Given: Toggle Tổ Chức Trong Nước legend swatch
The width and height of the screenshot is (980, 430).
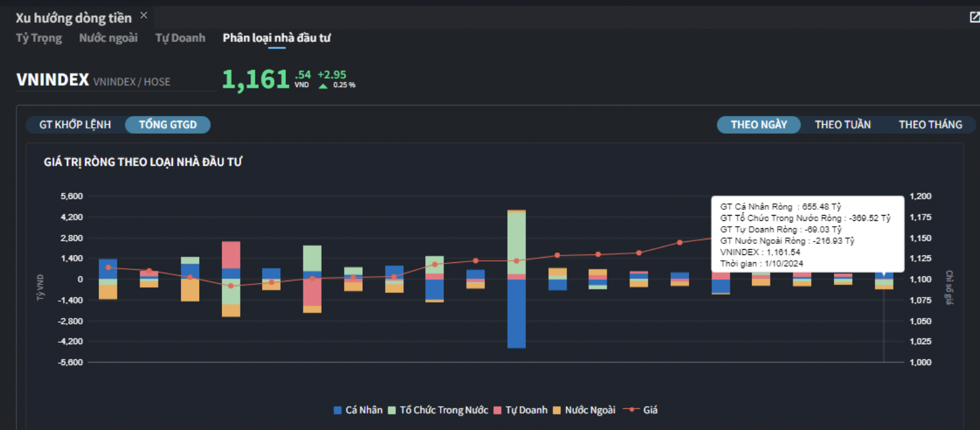Looking at the screenshot, I should coord(392,410).
